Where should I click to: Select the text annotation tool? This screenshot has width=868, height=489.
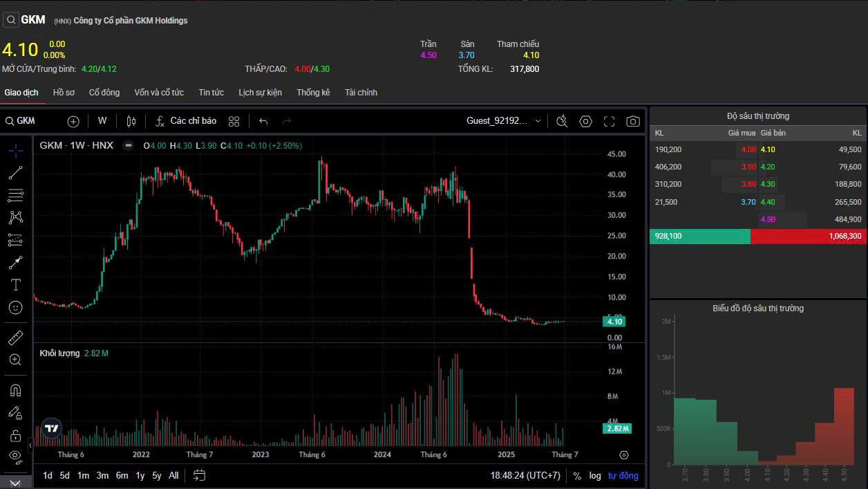(15, 285)
